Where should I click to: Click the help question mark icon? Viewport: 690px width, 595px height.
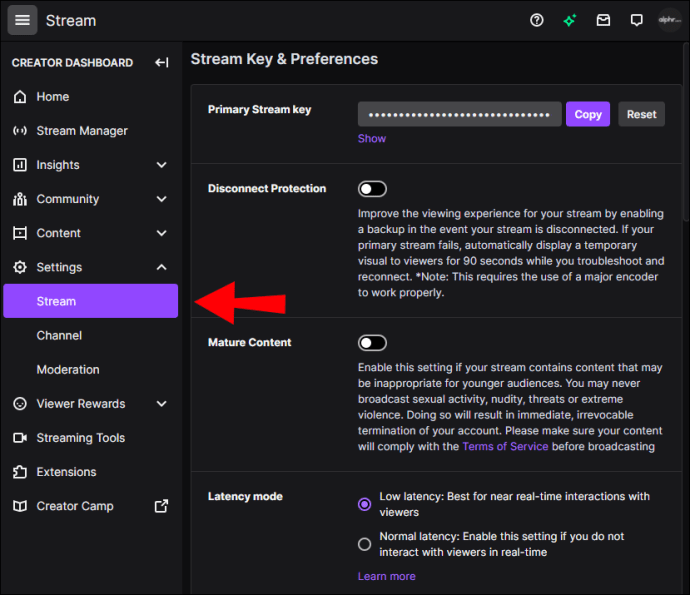(x=537, y=20)
